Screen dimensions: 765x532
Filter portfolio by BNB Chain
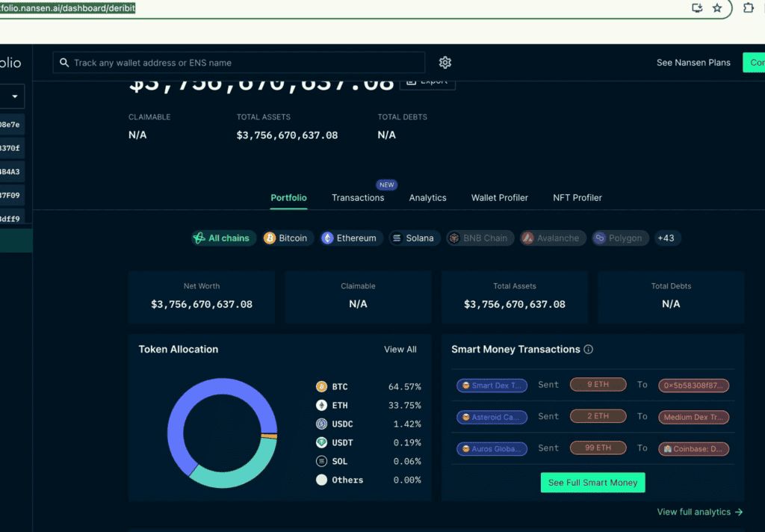[x=480, y=238]
